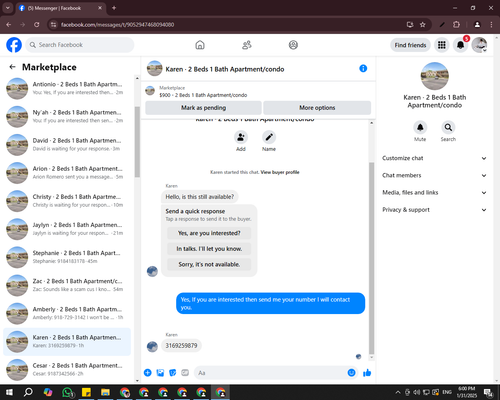
Task: Open the browser extensions puzzle icon
Action: pyautogui.click(x=456, y=25)
